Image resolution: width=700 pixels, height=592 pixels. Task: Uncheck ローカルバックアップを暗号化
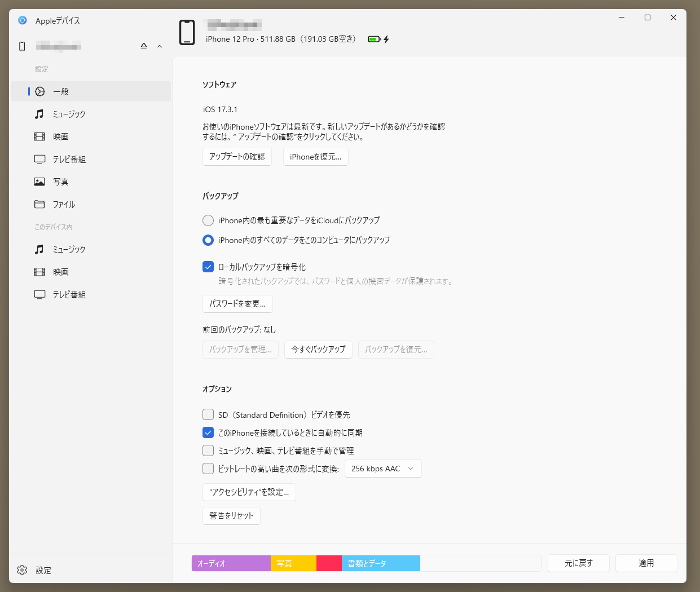click(208, 267)
